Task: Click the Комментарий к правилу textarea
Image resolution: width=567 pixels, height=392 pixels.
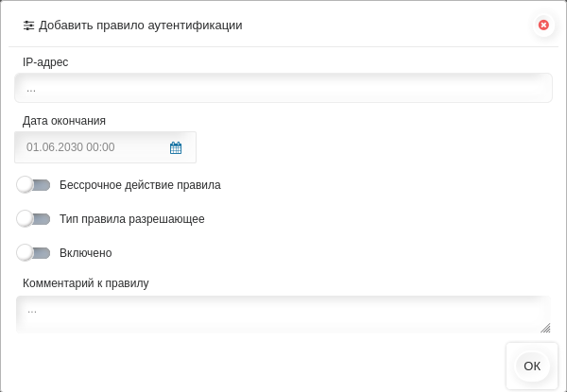Action: pyautogui.click(x=283, y=315)
